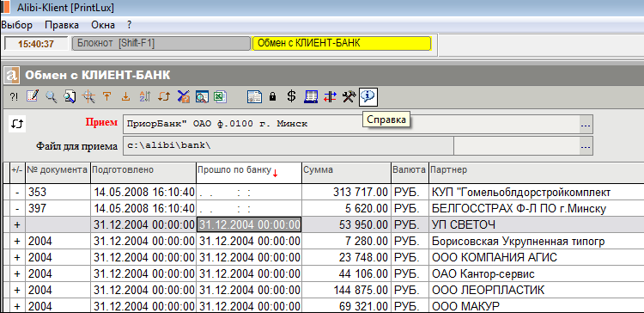This screenshot has width=644, height=313.
Task: Open the Выбор menu
Action: coord(17,25)
